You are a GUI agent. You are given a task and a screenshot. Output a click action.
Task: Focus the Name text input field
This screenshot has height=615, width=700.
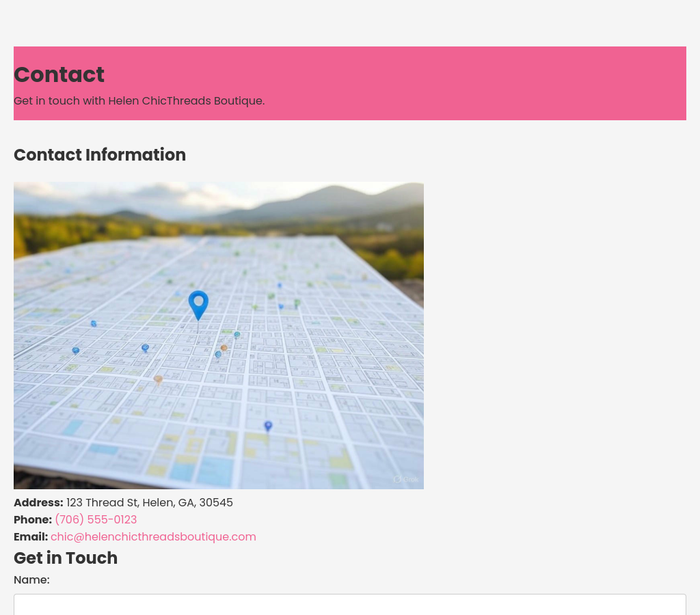click(x=350, y=605)
